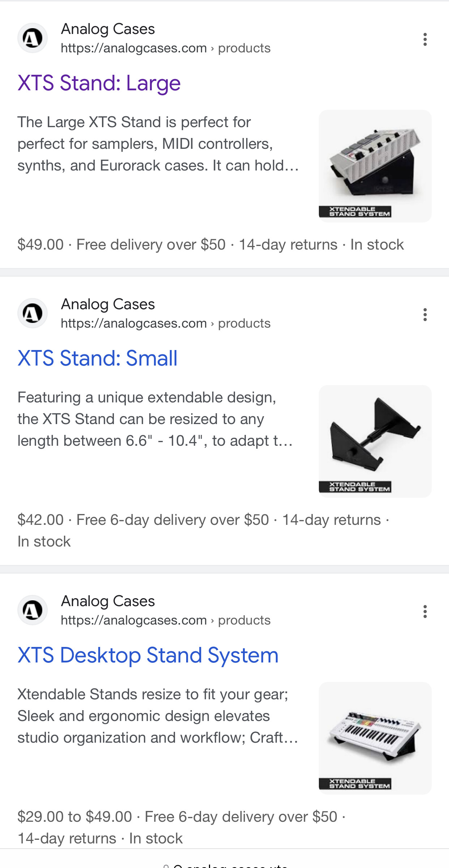The image size is (449, 868).
Task: Open the XTS Stand: Small result title
Action: (98, 358)
